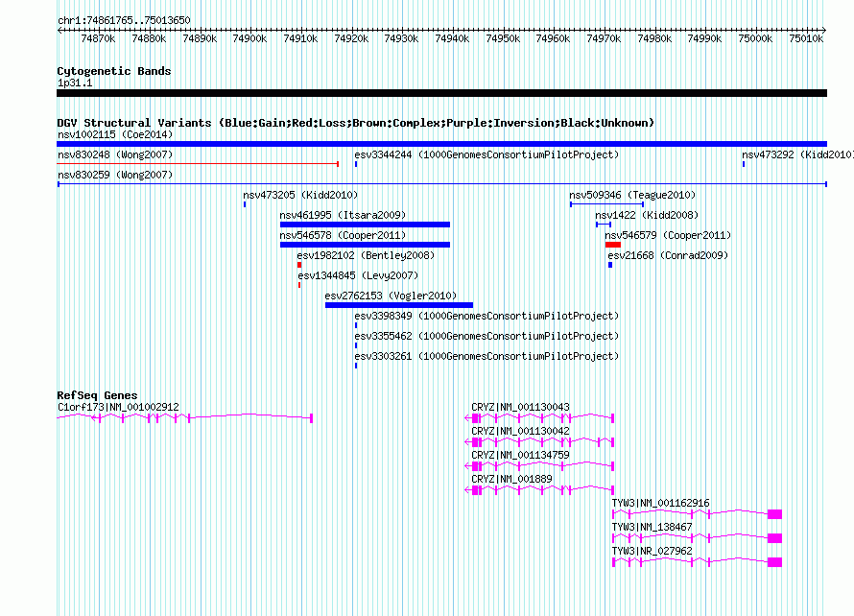Click the C1orf173|NM_001002912 gene label
The height and width of the screenshot is (616, 854).
point(118,407)
